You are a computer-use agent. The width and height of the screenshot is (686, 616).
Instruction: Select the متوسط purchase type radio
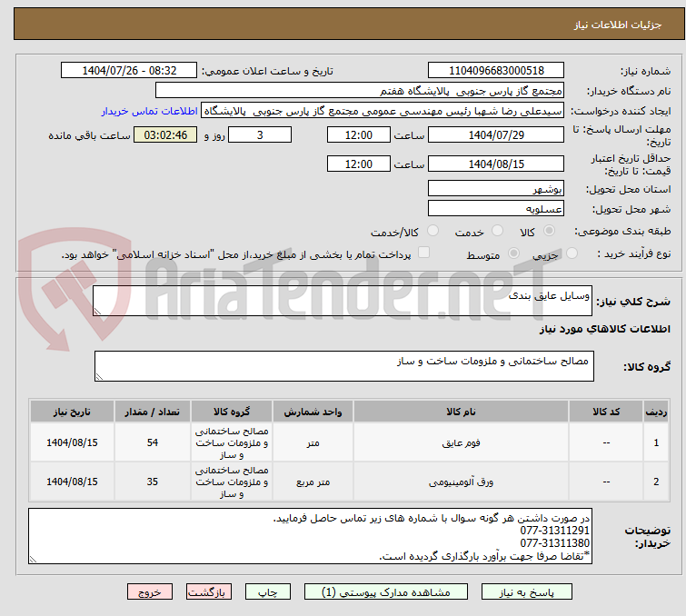pyautogui.click(x=513, y=253)
